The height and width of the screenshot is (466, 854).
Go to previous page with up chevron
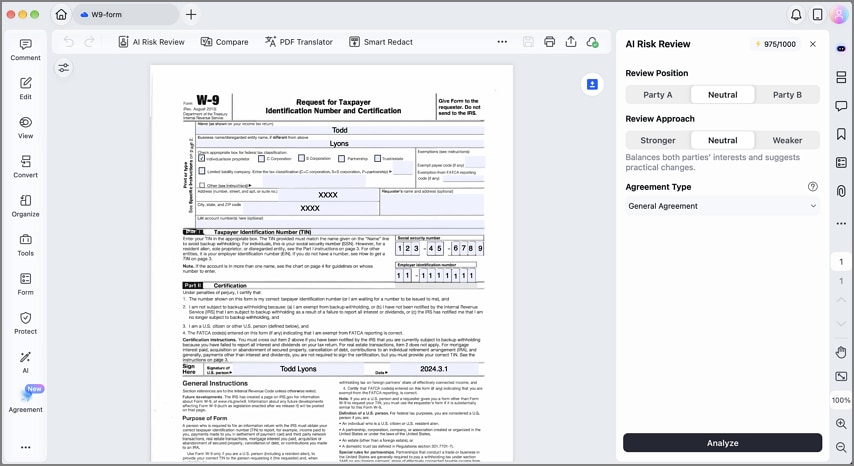(x=841, y=300)
